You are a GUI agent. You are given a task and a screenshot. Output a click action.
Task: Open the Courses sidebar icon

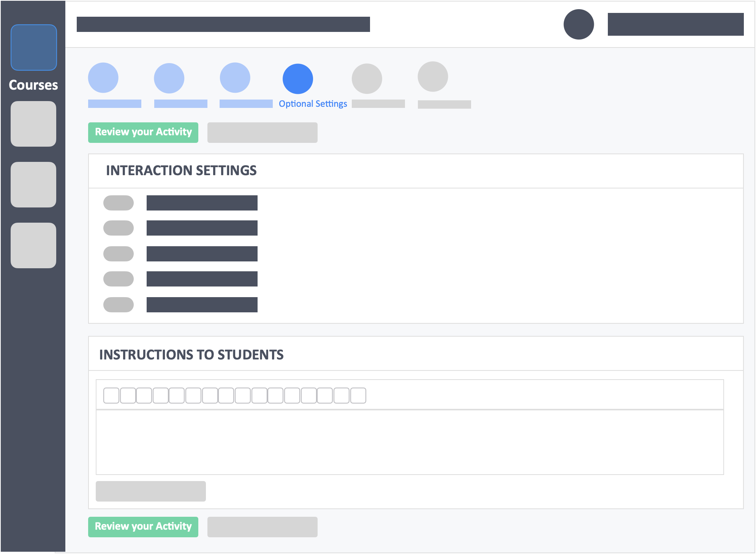coord(34,47)
